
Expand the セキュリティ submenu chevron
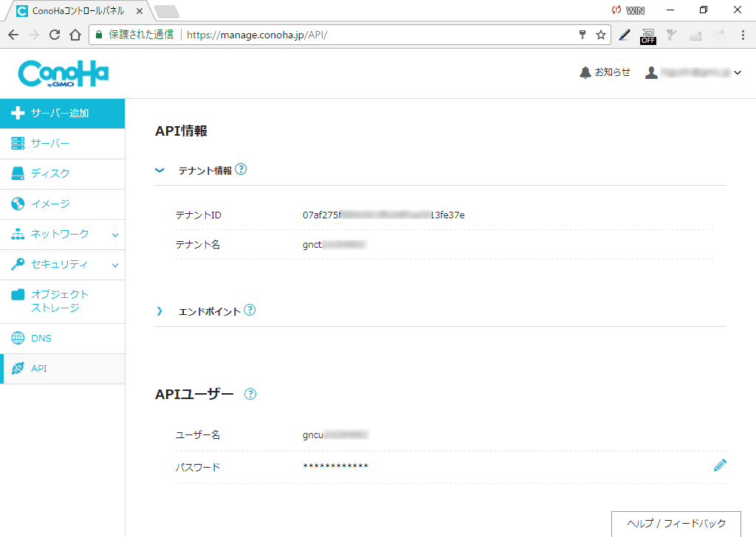pyautogui.click(x=115, y=266)
